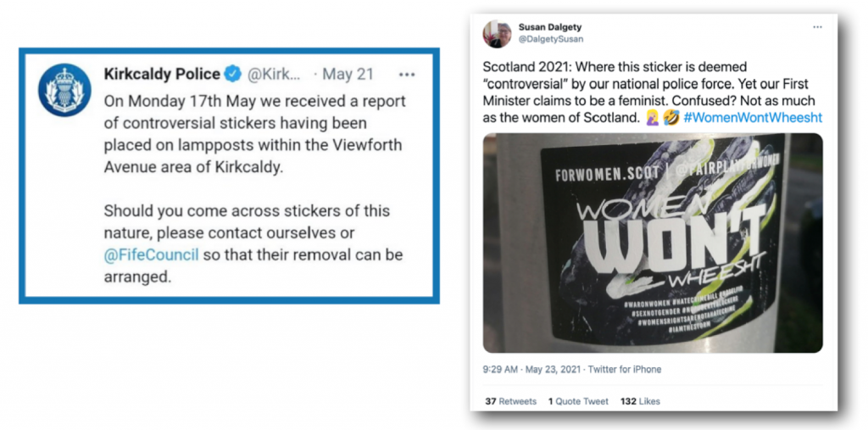View the 37 Retweets list
This screenshot has height=430, width=868.
click(x=510, y=401)
